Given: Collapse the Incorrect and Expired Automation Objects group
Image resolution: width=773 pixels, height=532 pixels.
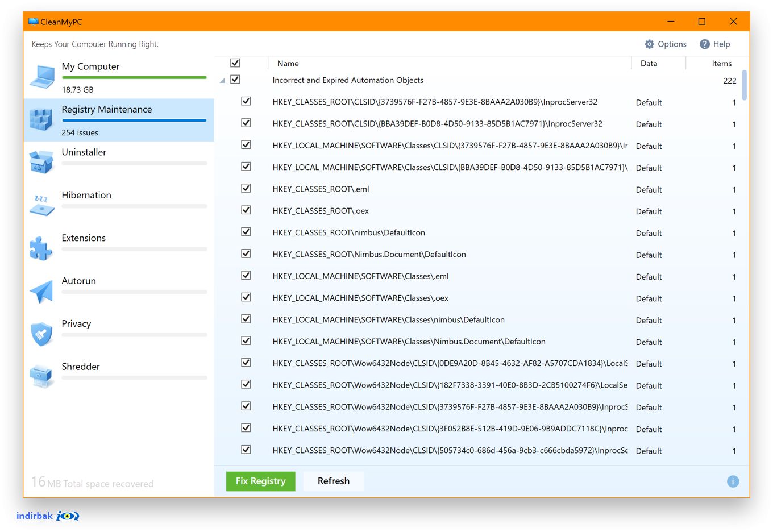Looking at the screenshot, I should coord(222,81).
